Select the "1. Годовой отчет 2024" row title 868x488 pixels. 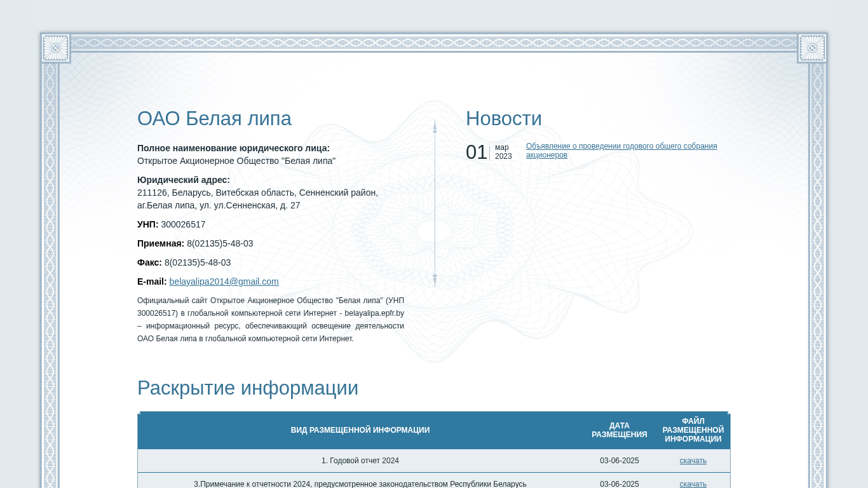[x=360, y=461]
